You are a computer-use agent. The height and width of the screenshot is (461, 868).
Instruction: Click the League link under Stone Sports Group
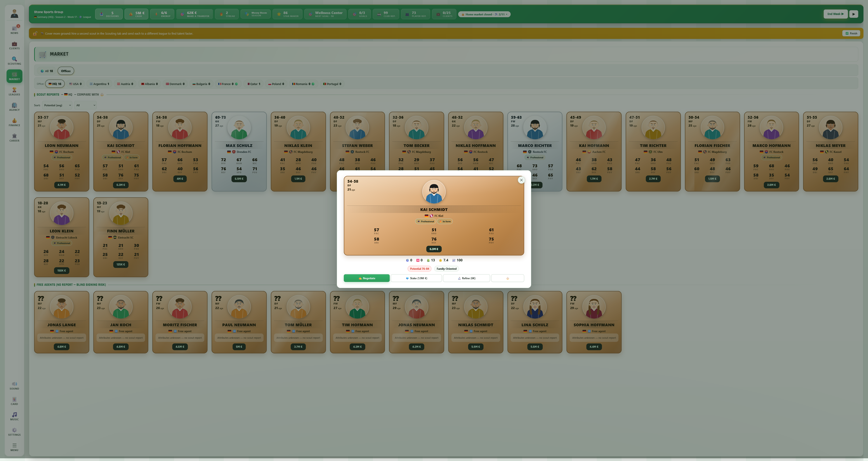85,17
